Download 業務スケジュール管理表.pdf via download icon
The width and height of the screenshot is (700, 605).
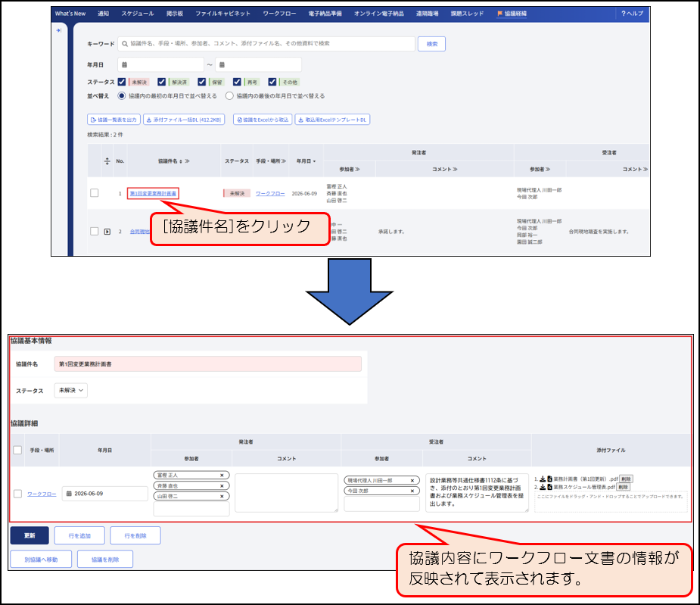(543, 487)
